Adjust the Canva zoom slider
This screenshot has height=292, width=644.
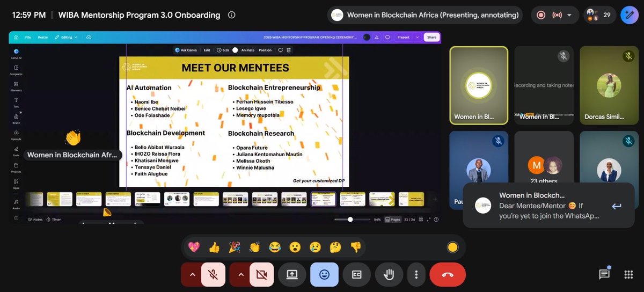coord(350,219)
